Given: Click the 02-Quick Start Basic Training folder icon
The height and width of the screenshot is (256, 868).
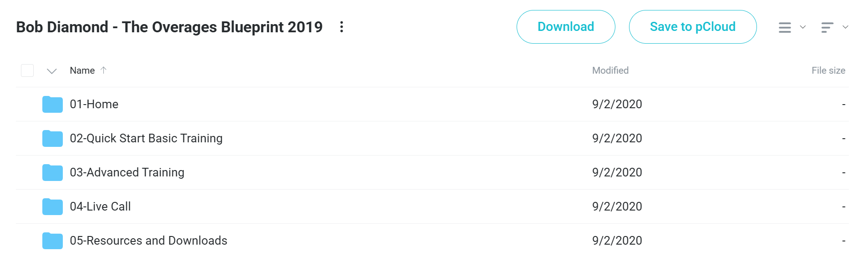Looking at the screenshot, I should [52, 138].
